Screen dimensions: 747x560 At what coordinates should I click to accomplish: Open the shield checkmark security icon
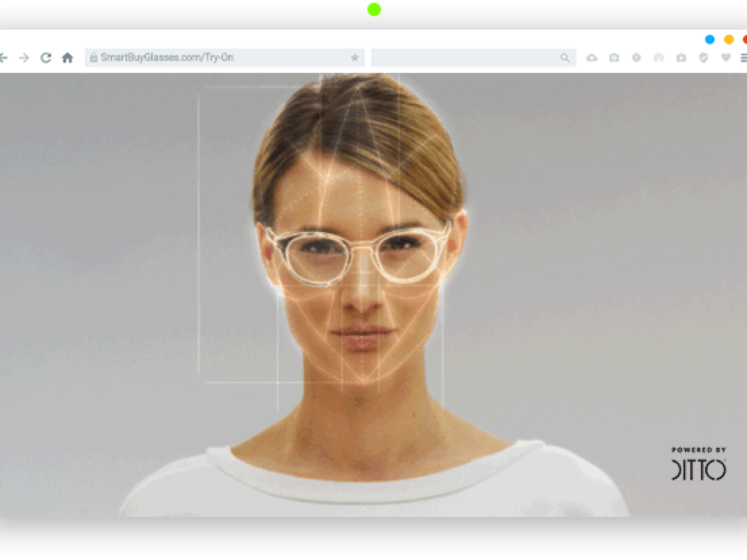click(703, 58)
